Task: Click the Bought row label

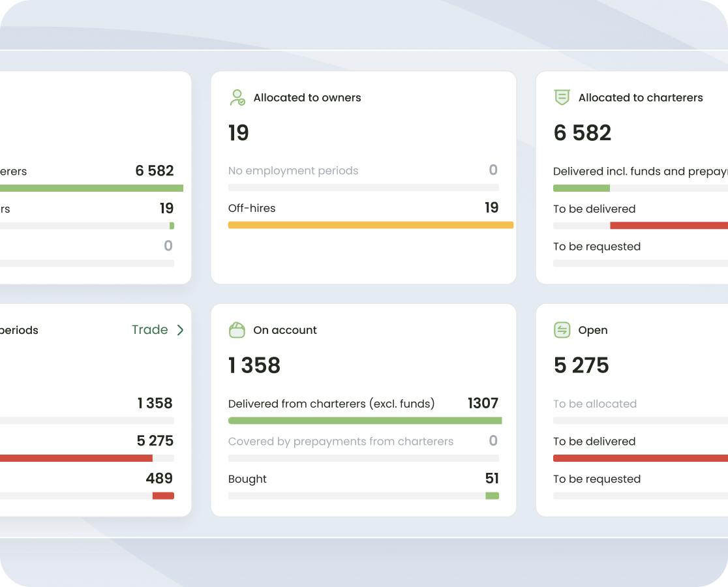Action: [x=247, y=479]
